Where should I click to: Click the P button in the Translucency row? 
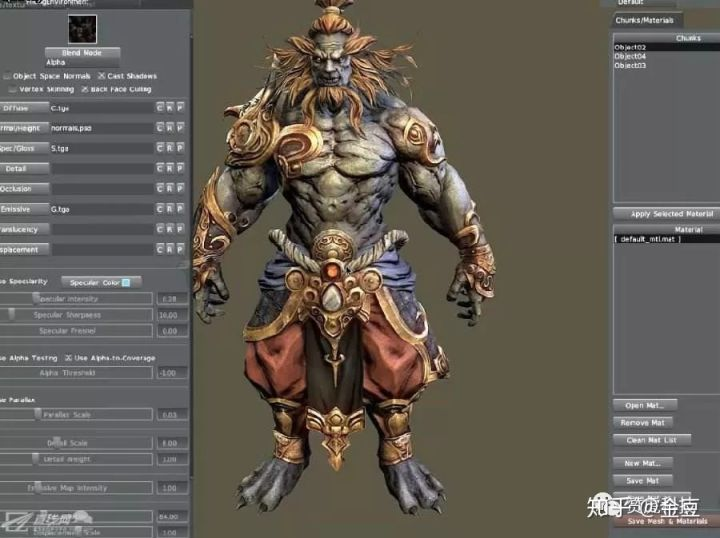[180, 229]
